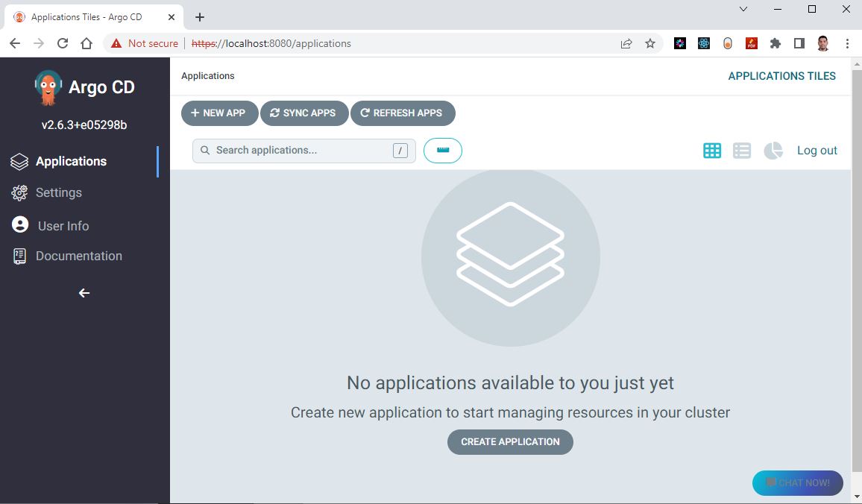Open User Info in the sidebar

click(x=63, y=226)
